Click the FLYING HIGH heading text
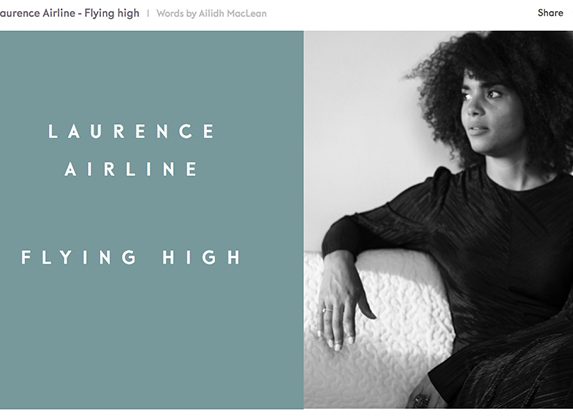Viewport: 573px width, 418px height. (131, 257)
